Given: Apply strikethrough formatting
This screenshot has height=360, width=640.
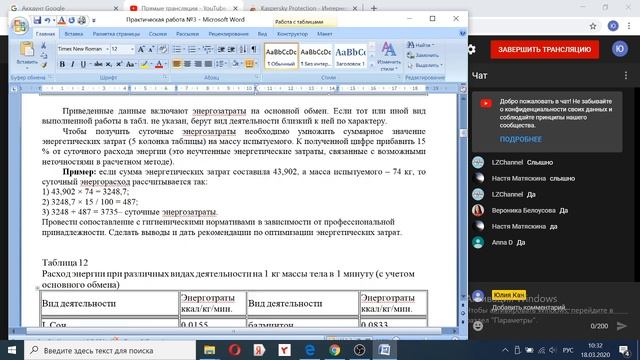Looking at the screenshot, I should [98, 64].
